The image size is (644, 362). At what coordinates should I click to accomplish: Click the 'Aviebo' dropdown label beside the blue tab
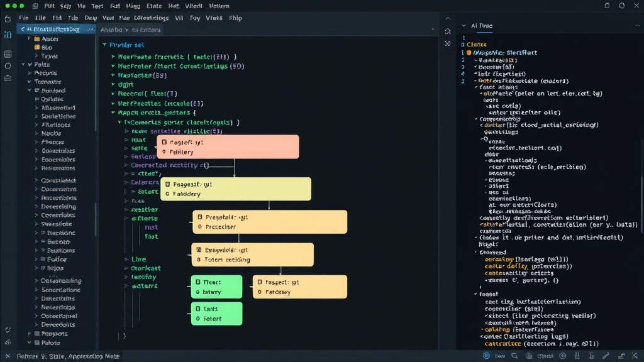[x=114, y=30]
